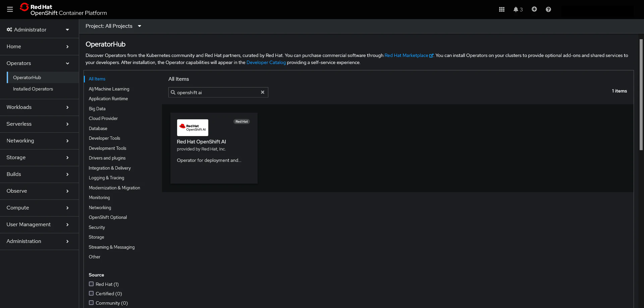Tick the Certified (0) source checkbox
644x308 pixels.
coord(91,293)
